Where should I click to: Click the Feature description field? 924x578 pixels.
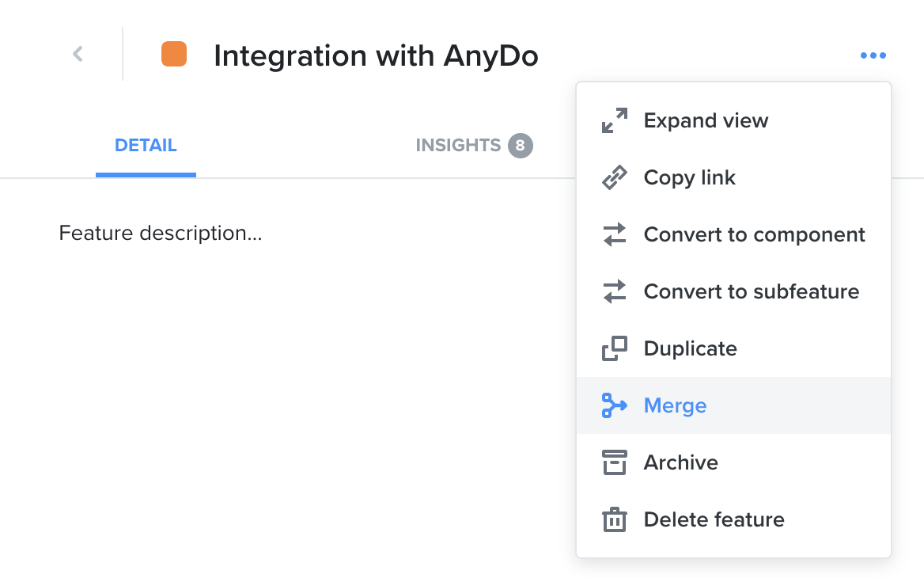pos(161,233)
